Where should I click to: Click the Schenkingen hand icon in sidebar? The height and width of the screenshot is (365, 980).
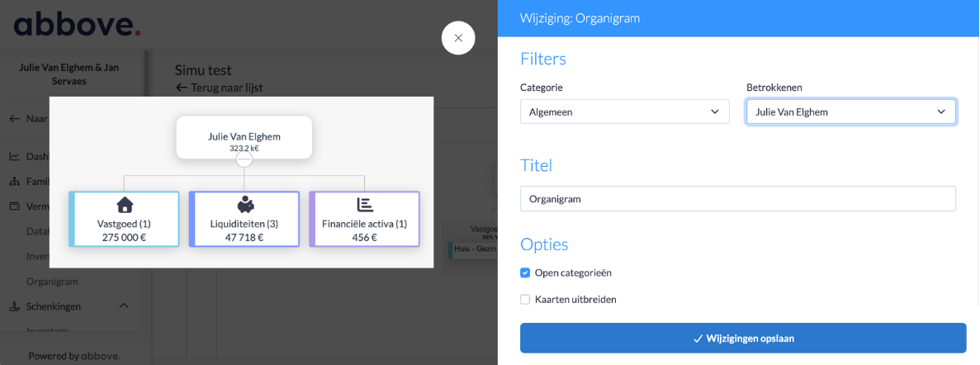click(15, 306)
